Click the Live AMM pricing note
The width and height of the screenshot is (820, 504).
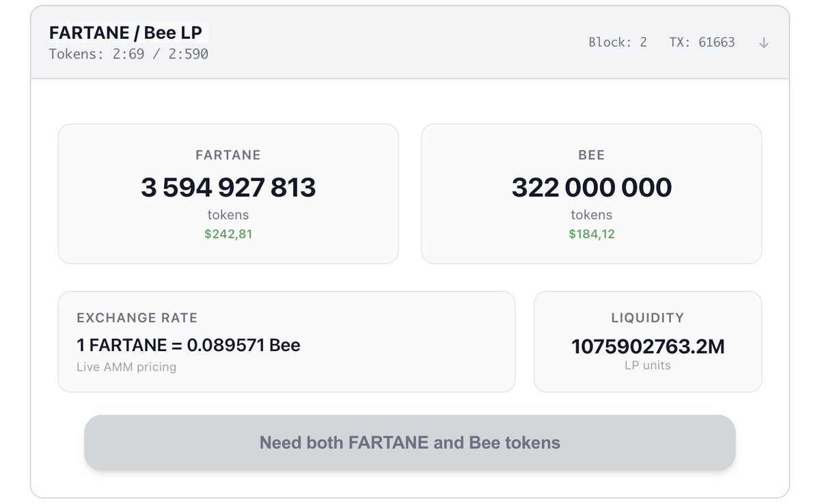point(126,367)
